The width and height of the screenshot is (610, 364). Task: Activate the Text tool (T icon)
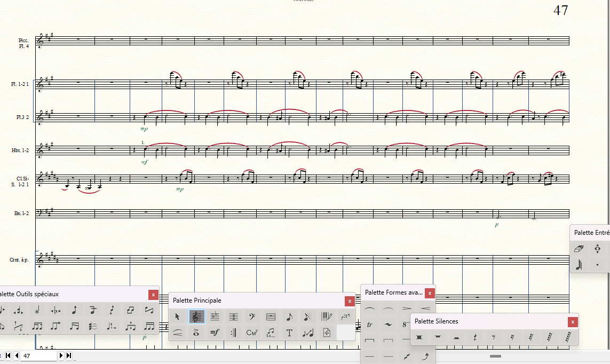pos(289,333)
